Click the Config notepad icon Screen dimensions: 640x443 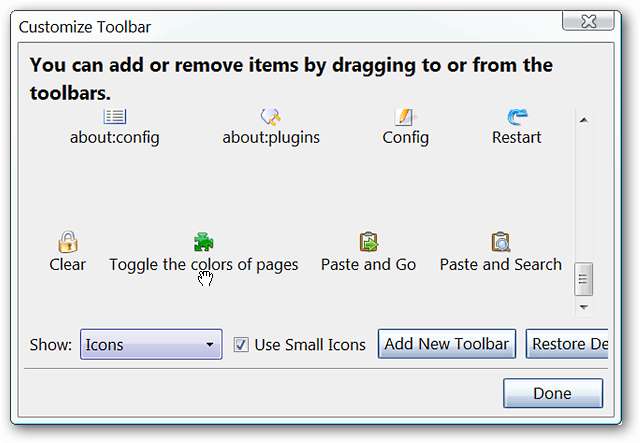(405, 117)
